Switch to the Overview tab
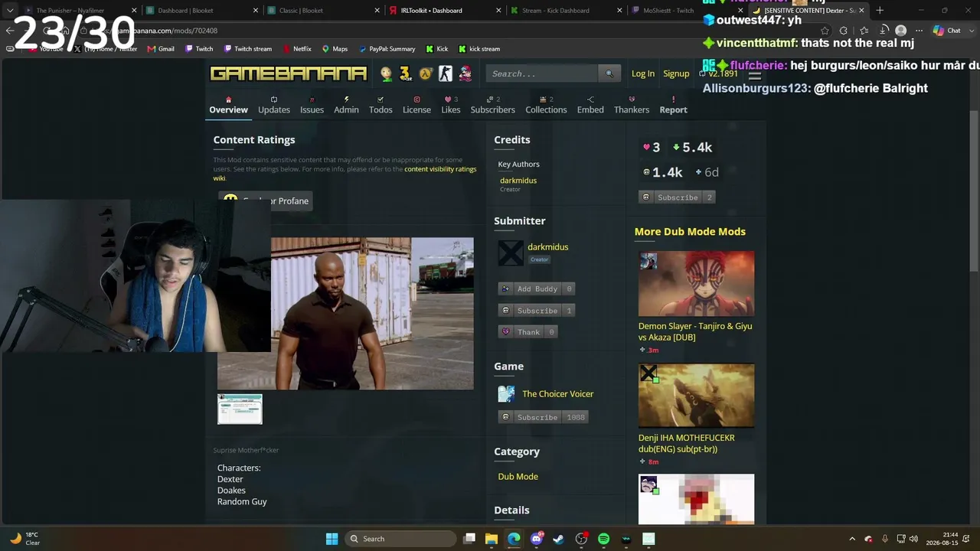 [x=228, y=105]
